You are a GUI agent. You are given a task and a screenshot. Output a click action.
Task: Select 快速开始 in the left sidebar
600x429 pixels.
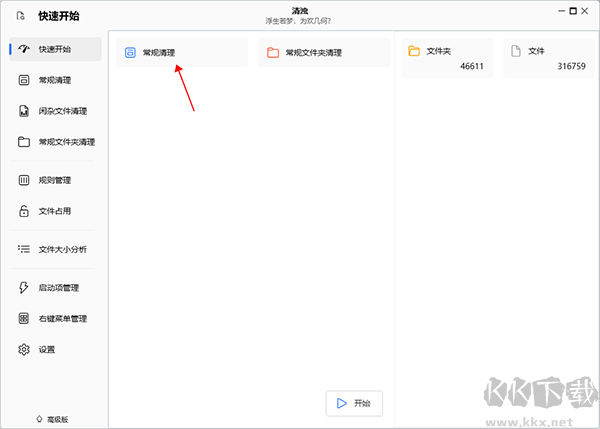(54, 49)
